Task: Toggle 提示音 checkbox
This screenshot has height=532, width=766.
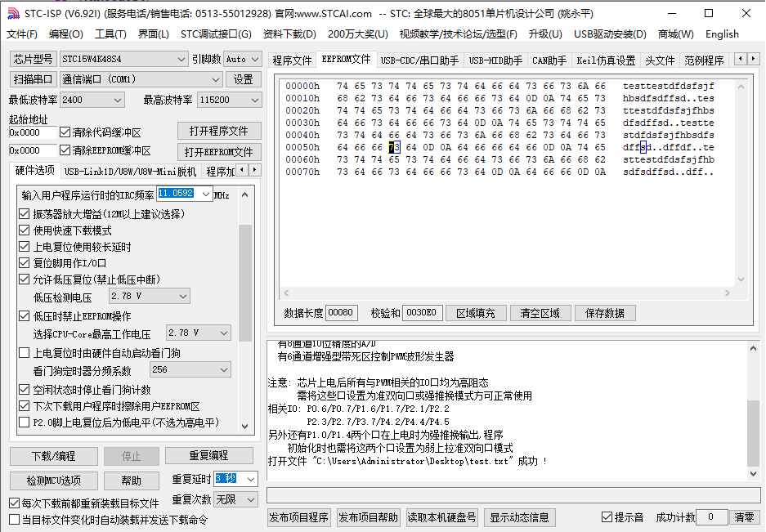Action: pos(607,516)
